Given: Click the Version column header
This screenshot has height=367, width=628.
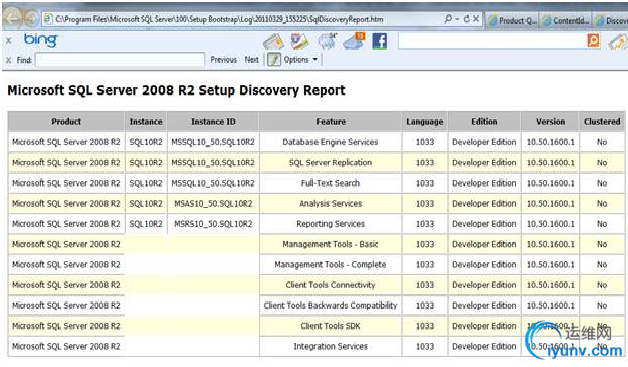Looking at the screenshot, I should pos(550,121).
